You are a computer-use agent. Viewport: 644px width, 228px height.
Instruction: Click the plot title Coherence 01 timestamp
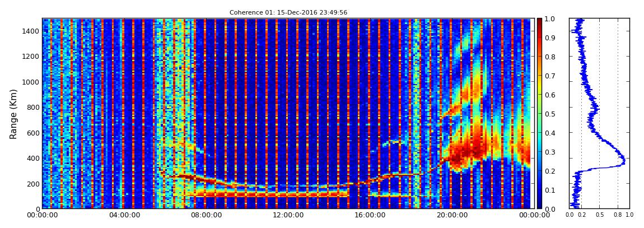pyautogui.click(x=288, y=12)
